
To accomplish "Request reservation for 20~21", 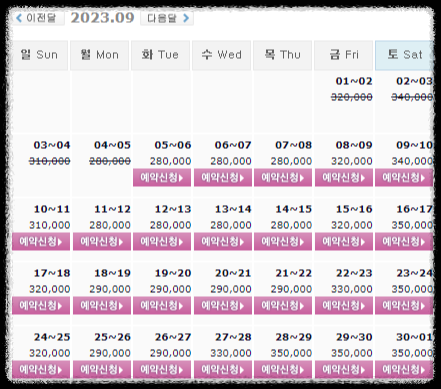I will (x=223, y=305).
